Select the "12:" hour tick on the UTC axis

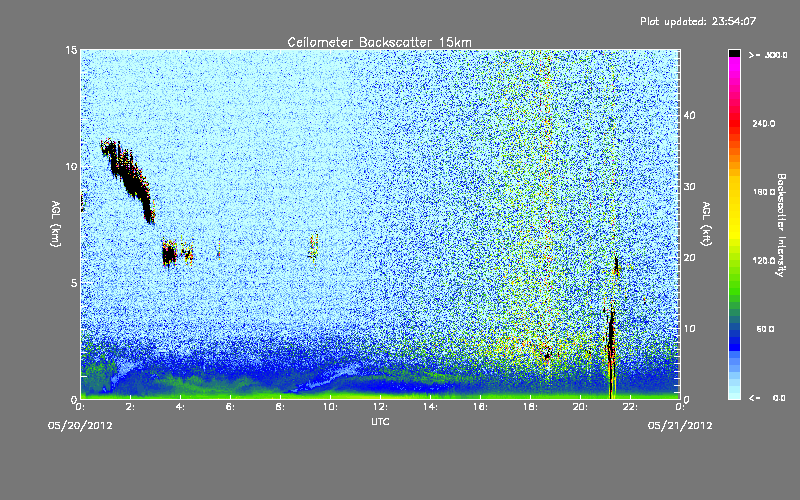[x=381, y=407]
